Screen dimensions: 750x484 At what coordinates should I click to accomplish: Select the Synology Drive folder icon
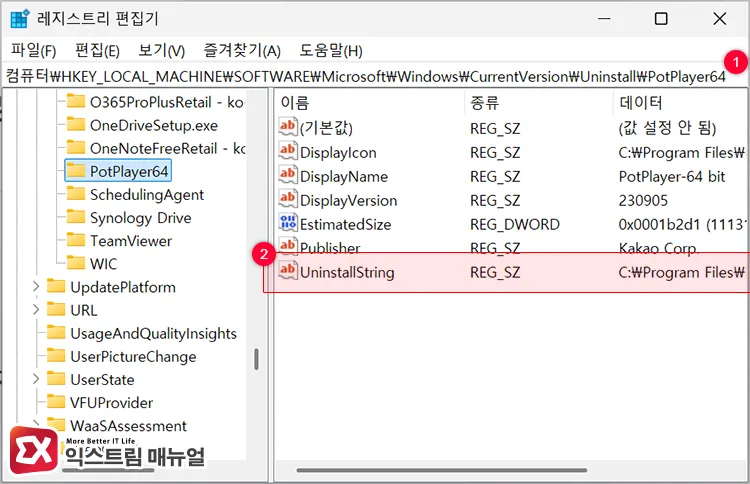(76, 217)
